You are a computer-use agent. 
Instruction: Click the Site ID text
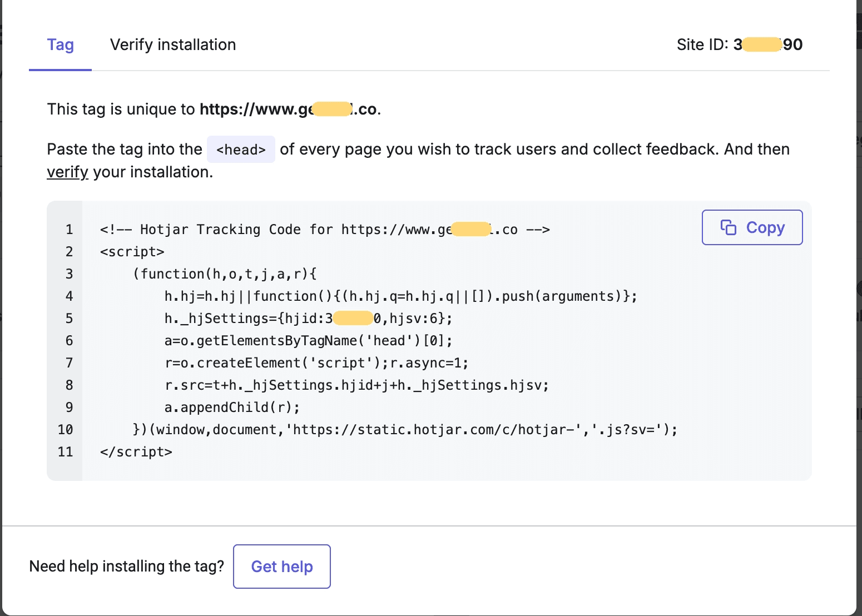740,44
